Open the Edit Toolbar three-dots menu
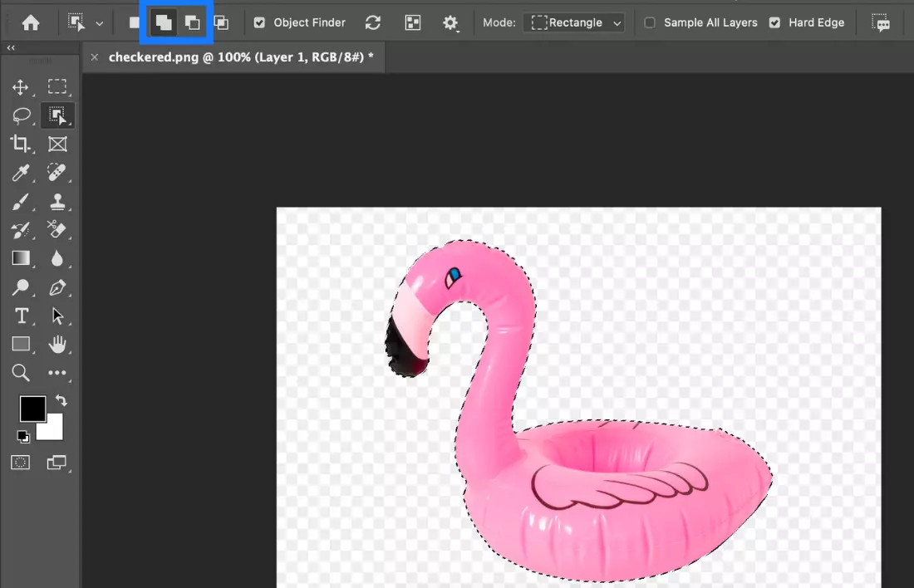The width and height of the screenshot is (914, 588). pos(57,373)
